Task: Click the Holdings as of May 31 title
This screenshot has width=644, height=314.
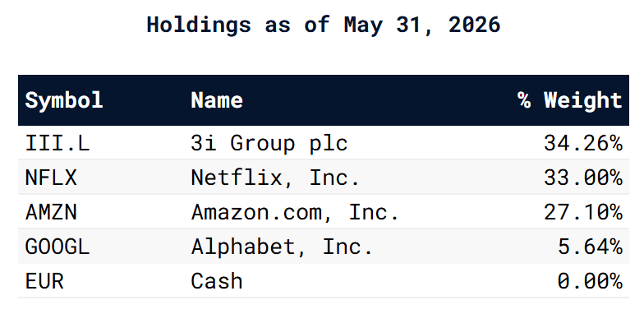Action: [x=285, y=25]
